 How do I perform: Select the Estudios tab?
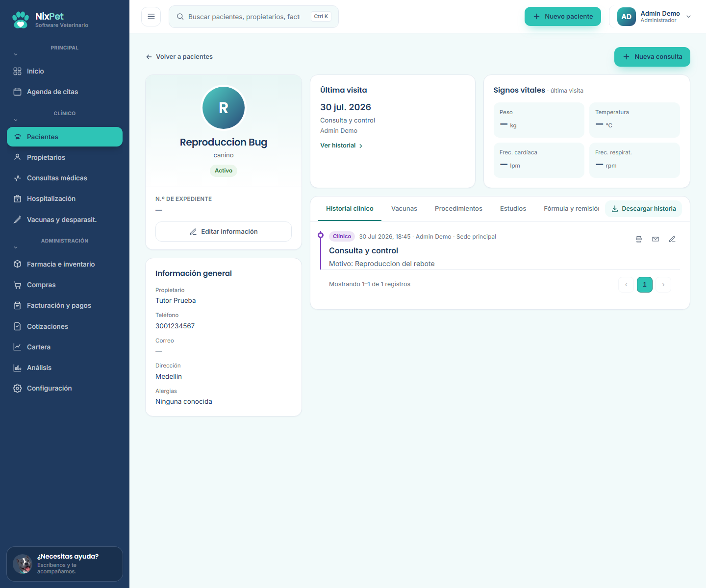pos(513,209)
